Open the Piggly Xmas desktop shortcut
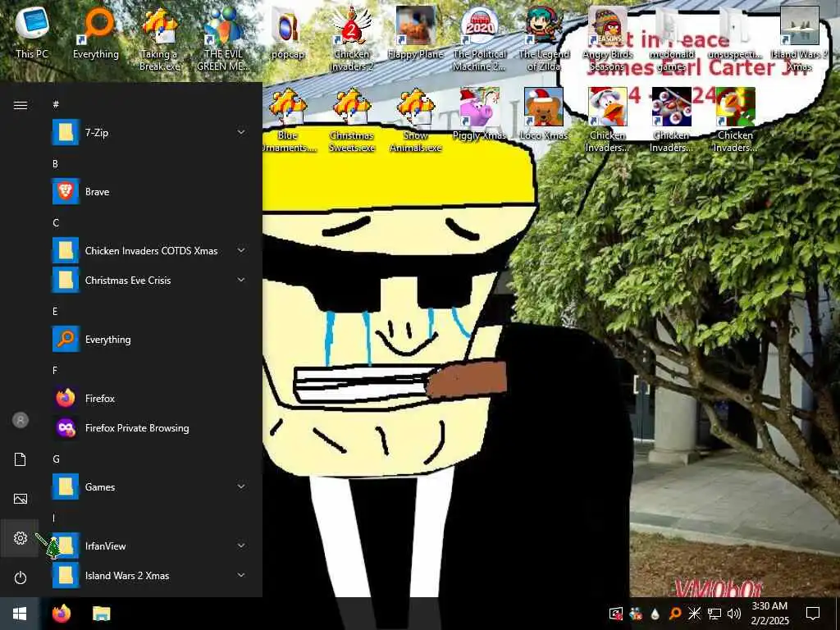This screenshot has width=840, height=630. click(x=479, y=114)
